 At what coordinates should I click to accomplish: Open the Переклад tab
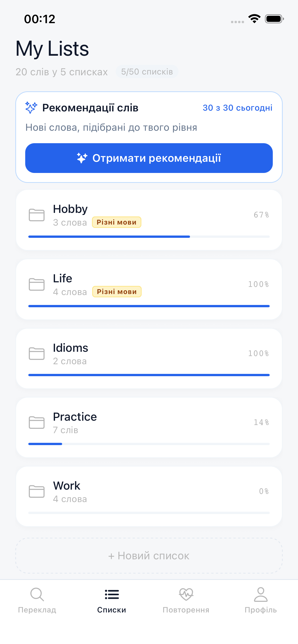click(x=37, y=600)
